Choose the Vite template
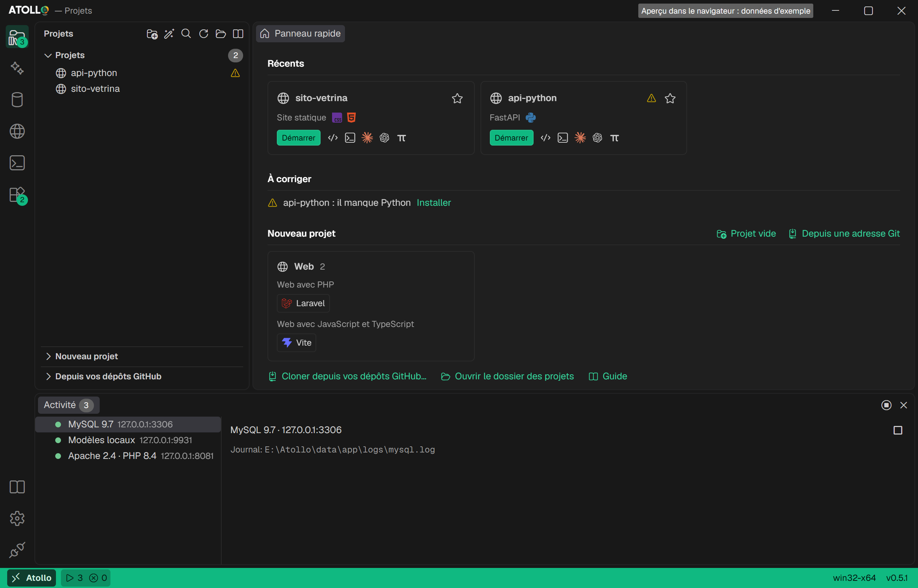This screenshot has height=588, width=918. pyautogui.click(x=296, y=343)
